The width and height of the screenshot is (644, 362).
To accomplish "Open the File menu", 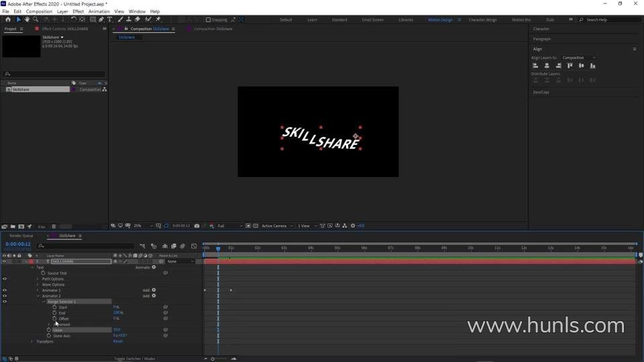I will point(6,11).
